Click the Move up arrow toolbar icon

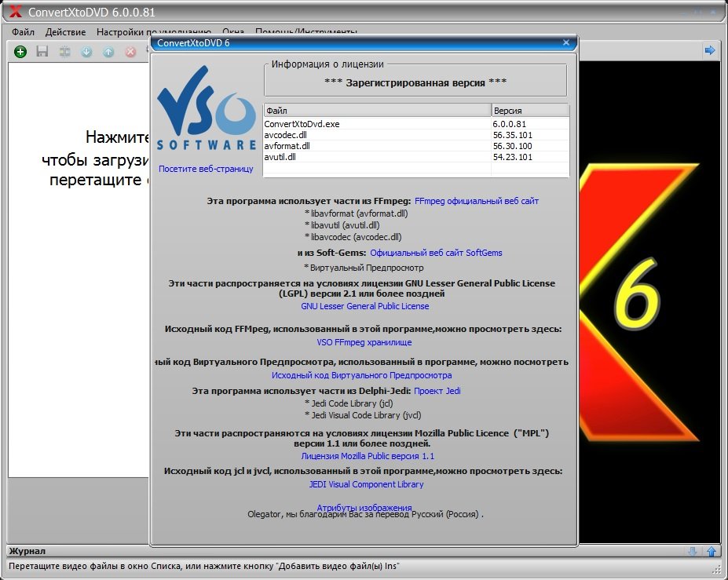click(x=108, y=52)
